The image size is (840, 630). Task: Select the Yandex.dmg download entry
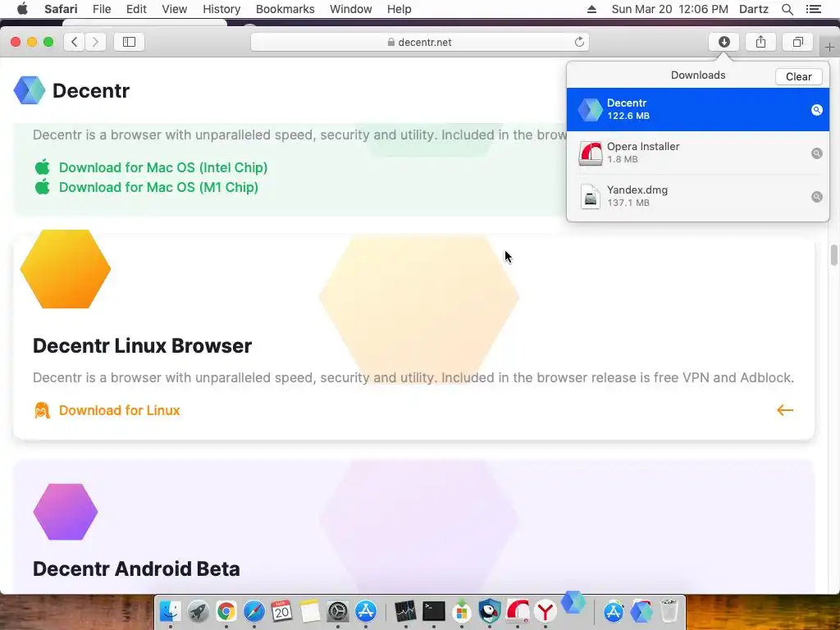coord(697,197)
